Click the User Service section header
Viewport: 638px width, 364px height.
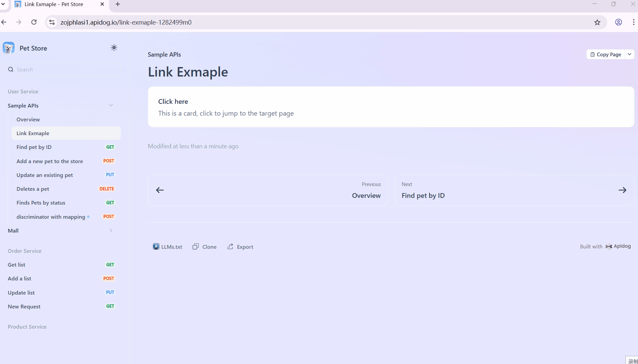click(x=23, y=91)
